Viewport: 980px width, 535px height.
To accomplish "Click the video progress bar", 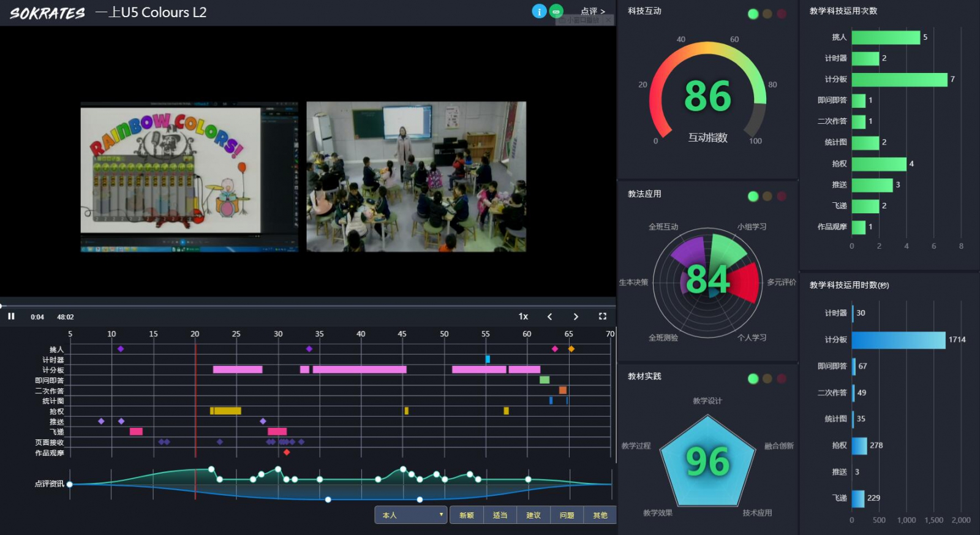I will 306,305.
